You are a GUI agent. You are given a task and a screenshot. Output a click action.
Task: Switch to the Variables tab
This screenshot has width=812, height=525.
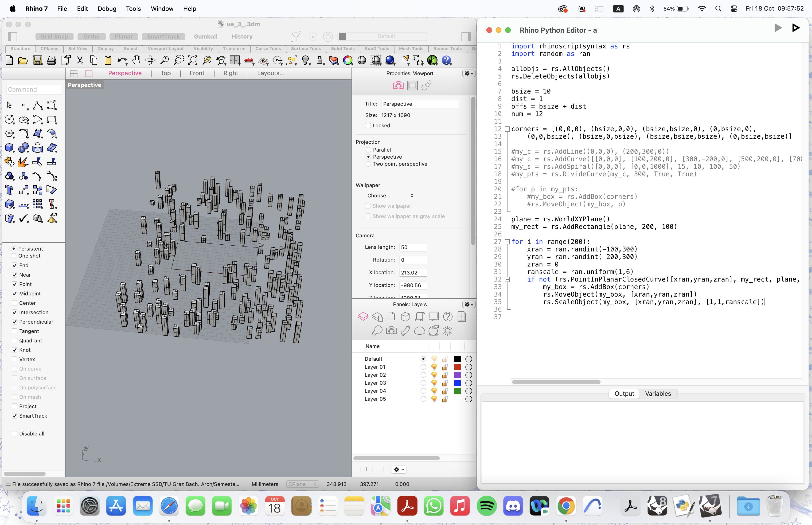[x=658, y=394]
